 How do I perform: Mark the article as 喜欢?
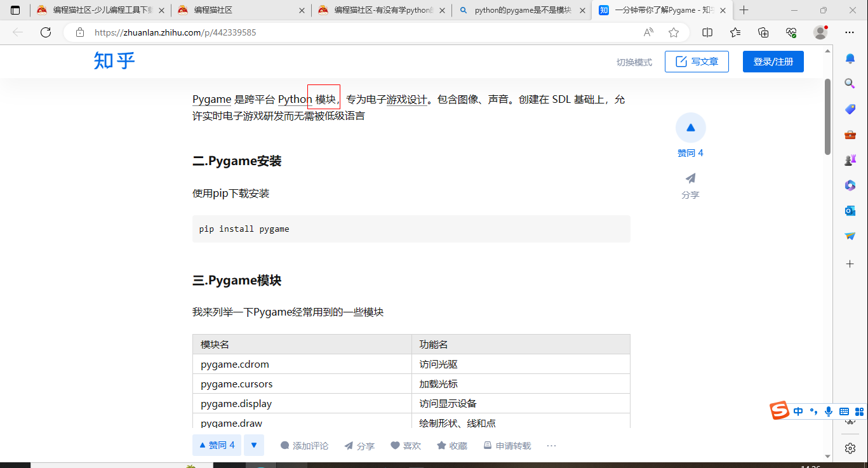[406, 446]
